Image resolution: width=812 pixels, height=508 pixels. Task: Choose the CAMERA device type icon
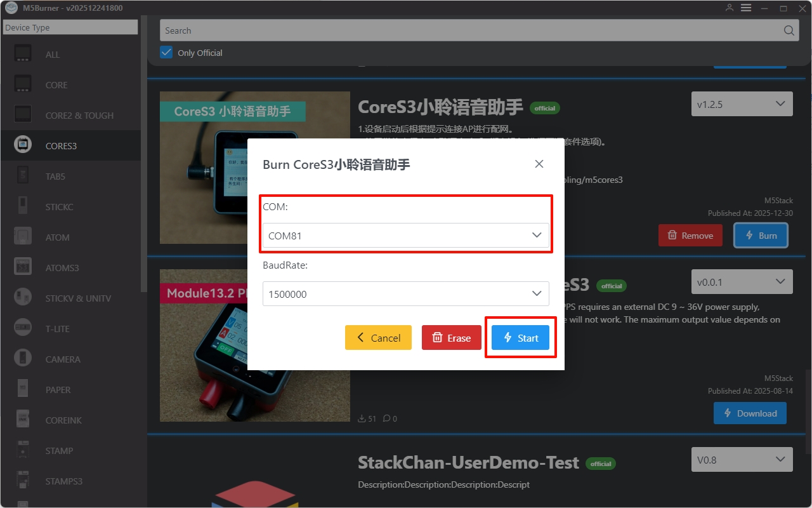[x=23, y=359]
